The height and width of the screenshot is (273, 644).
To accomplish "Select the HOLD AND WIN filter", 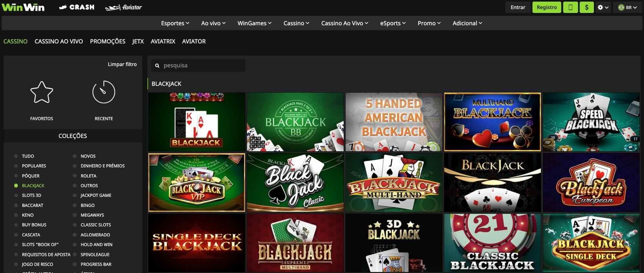I will (96, 245).
